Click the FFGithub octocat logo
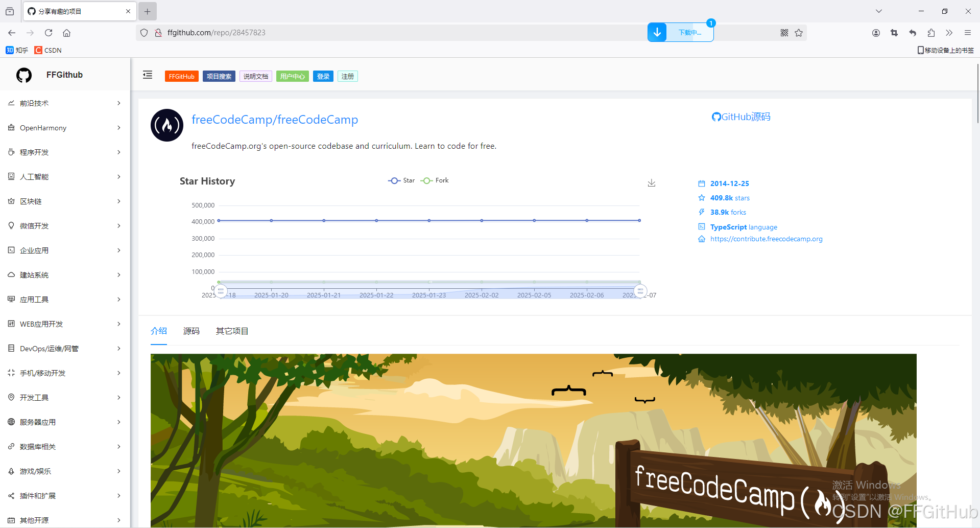Viewport: 980px width, 528px height. coord(24,75)
